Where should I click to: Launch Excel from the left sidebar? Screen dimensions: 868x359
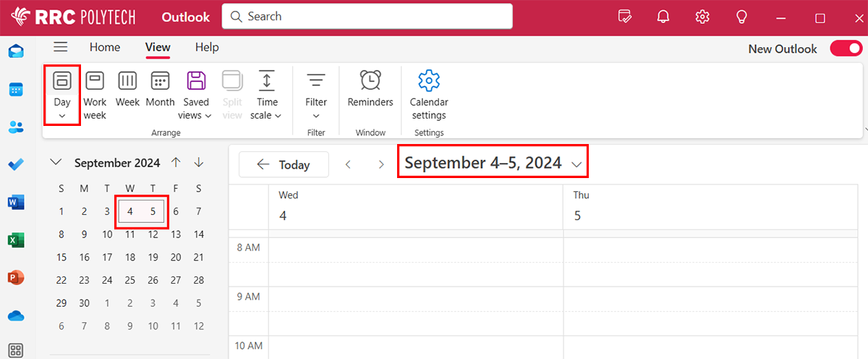pos(16,240)
